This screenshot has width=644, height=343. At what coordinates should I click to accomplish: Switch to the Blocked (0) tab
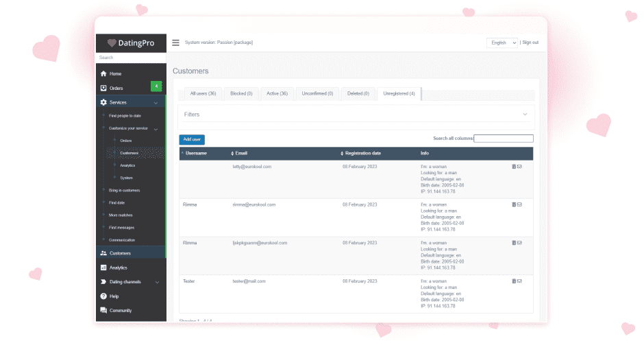coord(241,94)
